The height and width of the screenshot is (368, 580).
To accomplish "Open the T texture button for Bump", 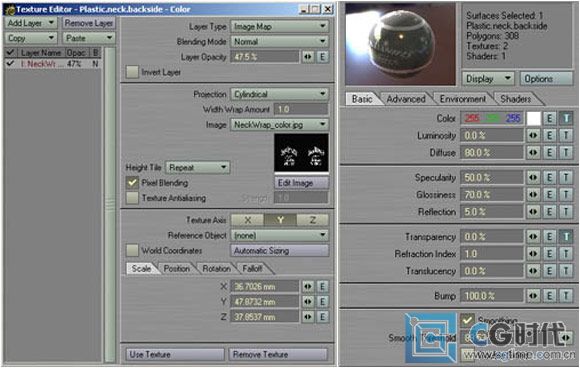I will click(566, 296).
